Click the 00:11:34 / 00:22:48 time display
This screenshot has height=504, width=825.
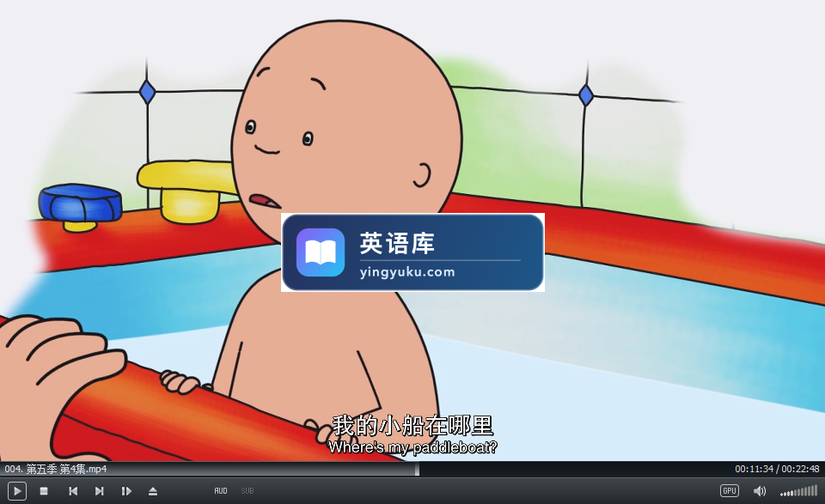(777, 469)
